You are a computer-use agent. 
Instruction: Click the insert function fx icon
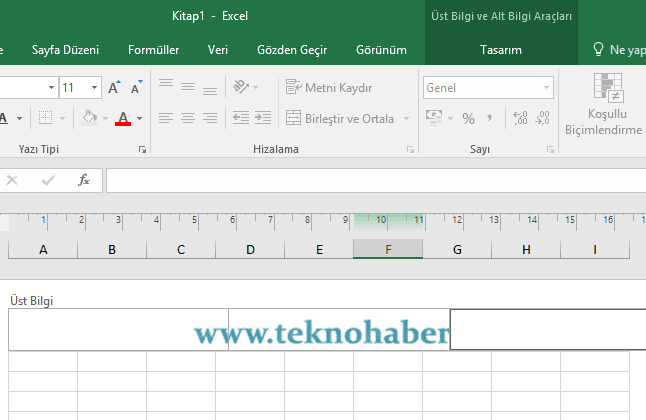84,180
